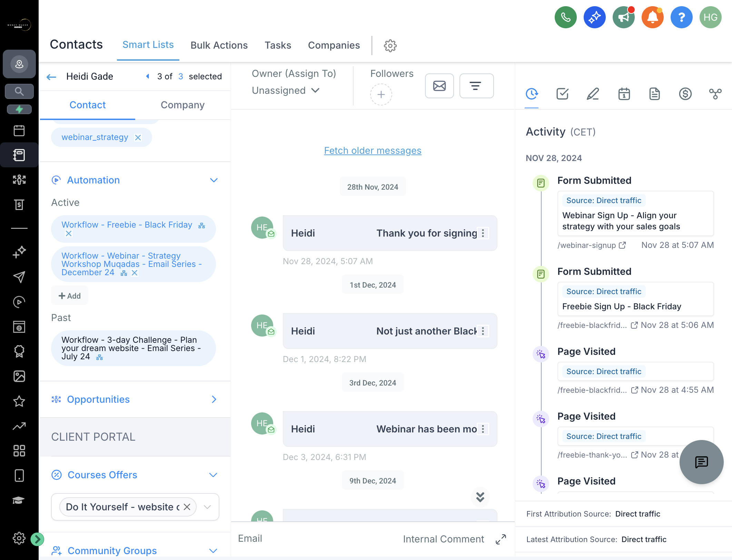732x560 pixels.
Task: Open the search icon in left sidebar
Action: tap(19, 91)
